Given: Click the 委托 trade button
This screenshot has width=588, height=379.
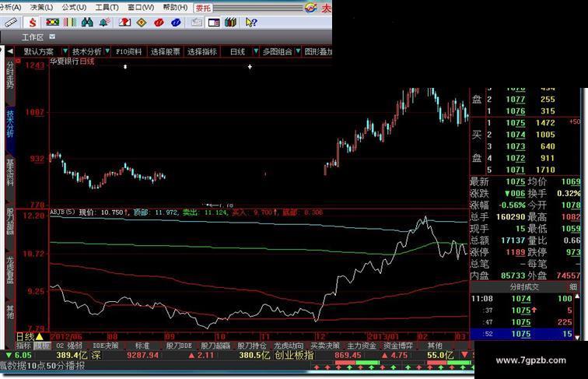Looking at the screenshot, I should [203, 8].
